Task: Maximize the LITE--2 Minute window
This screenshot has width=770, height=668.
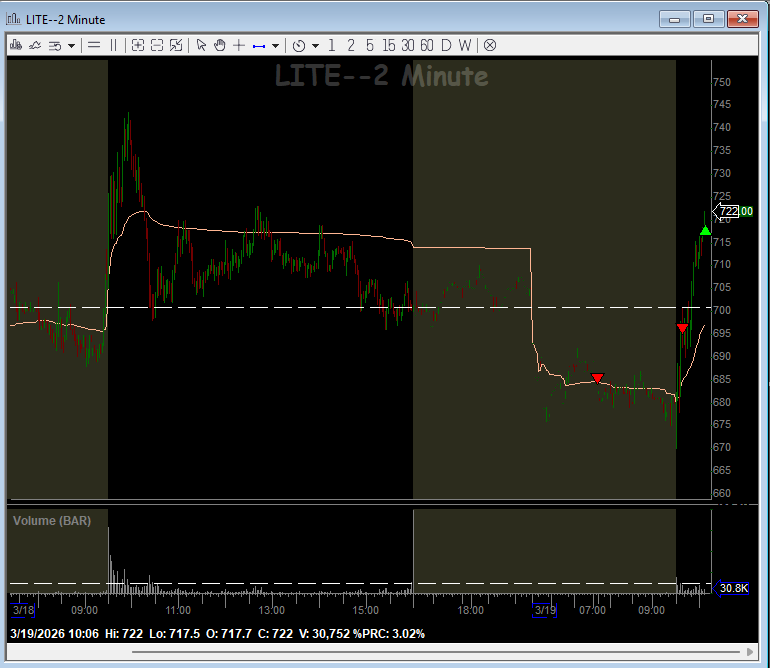Action: pos(708,19)
